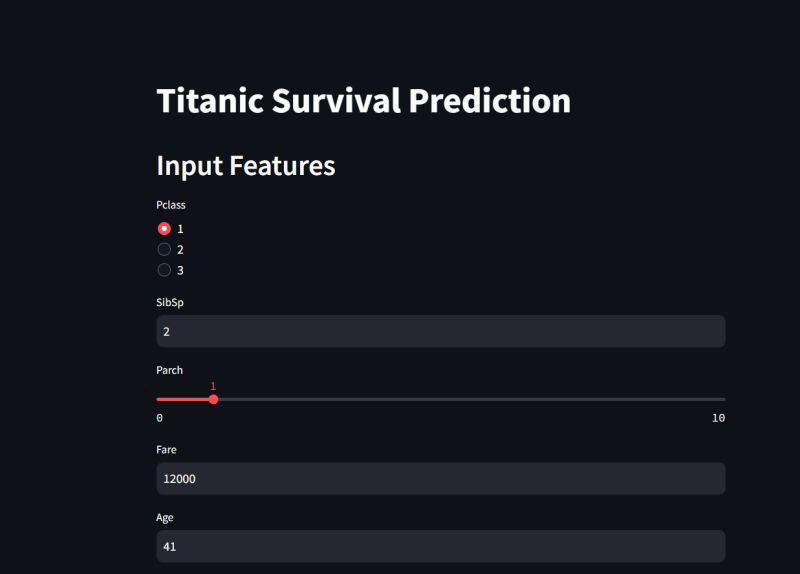Focus the Age input showing 41
The width and height of the screenshot is (800, 574).
click(441, 546)
